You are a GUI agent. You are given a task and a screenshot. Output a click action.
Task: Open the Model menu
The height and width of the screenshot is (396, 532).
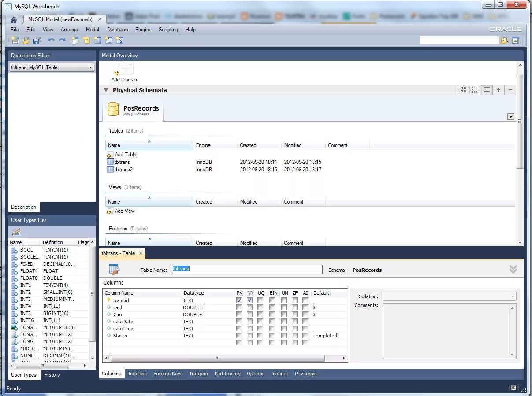click(92, 30)
